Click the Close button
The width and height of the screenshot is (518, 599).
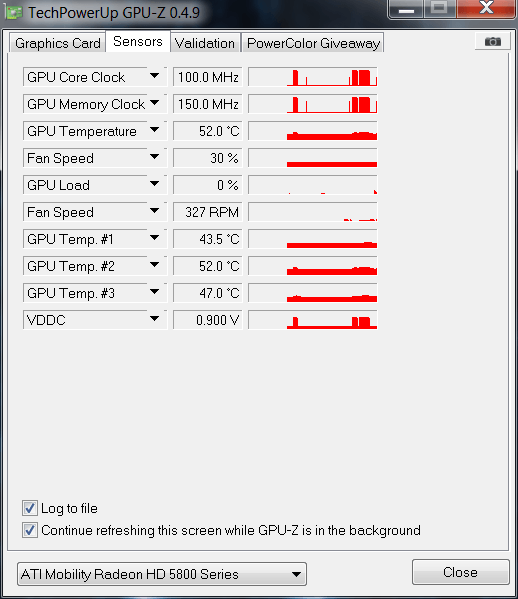click(x=461, y=572)
